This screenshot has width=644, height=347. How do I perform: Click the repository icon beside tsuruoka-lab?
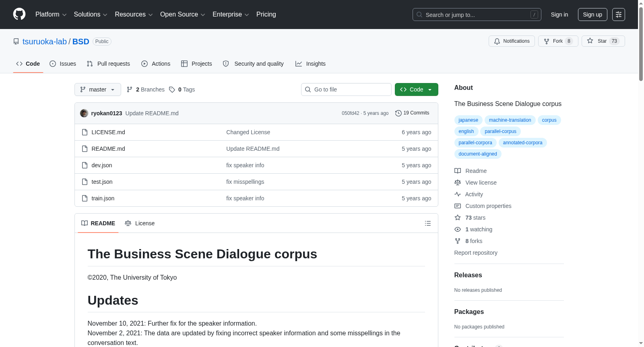click(x=16, y=42)
